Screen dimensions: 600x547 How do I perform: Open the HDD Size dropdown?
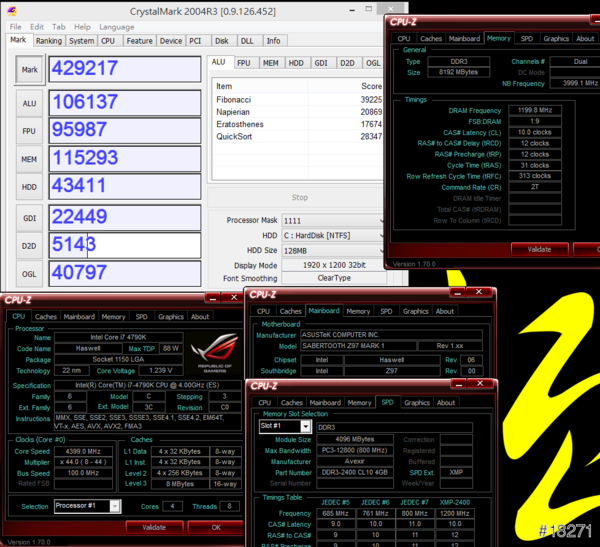coord(333,251)
